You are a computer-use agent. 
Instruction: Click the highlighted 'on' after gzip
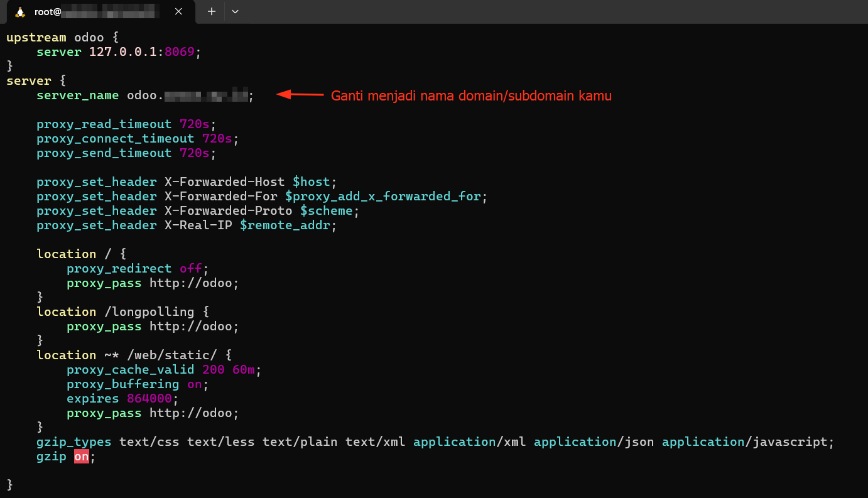click(81, 457)
